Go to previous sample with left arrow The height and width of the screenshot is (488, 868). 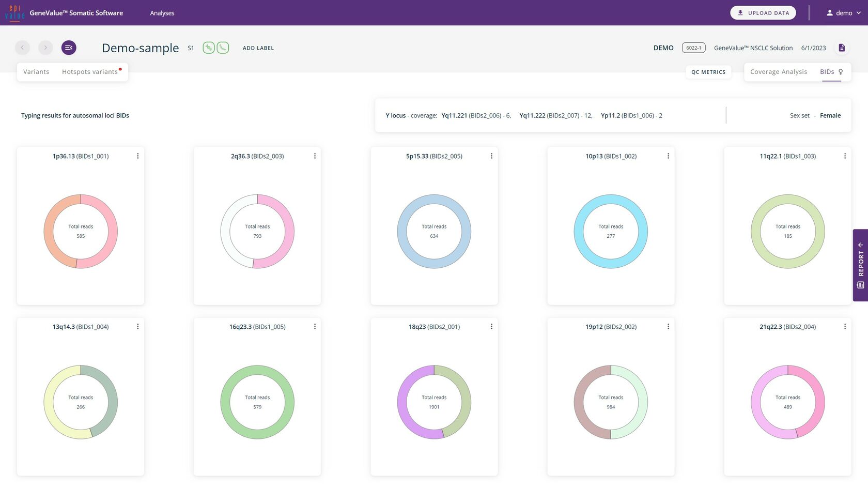coord(22,48)
